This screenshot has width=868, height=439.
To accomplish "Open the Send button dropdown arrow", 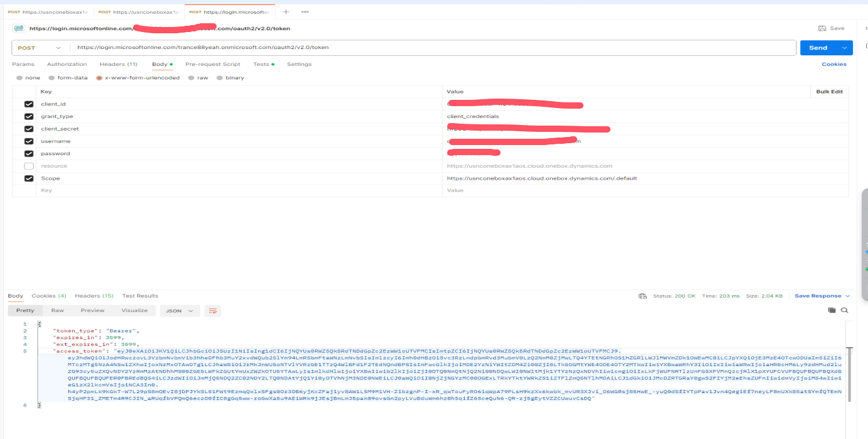I will click(x=844, y=48).
